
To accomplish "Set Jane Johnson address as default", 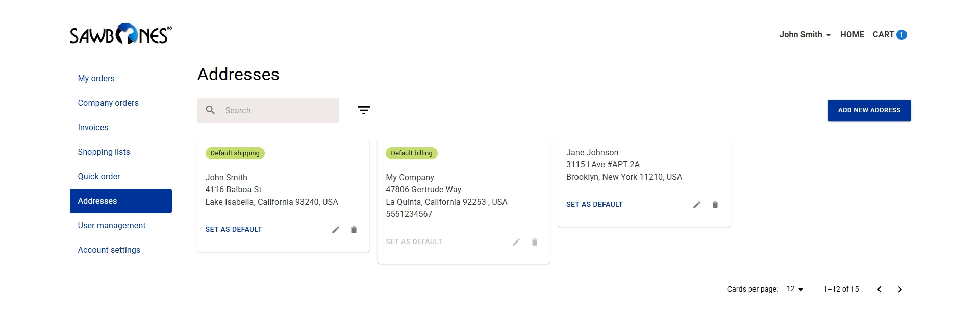I will [x=594, y=205].
